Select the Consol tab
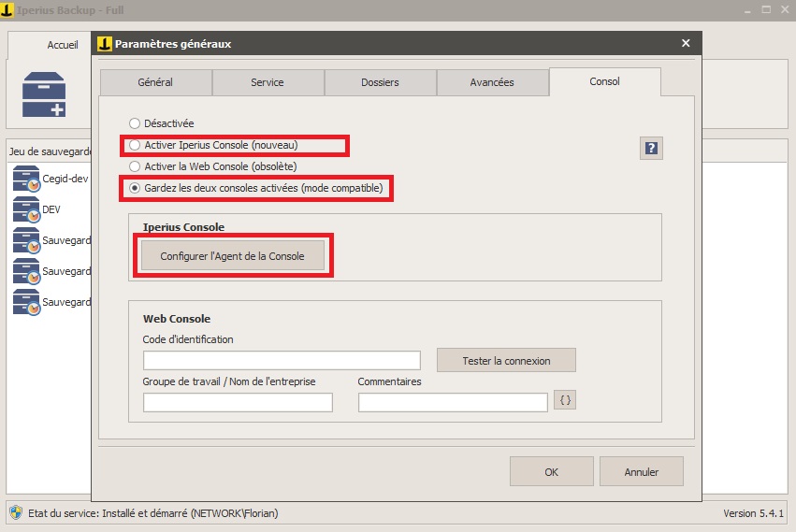This screenshot has height=532, width=796. (x=604, y=81)
